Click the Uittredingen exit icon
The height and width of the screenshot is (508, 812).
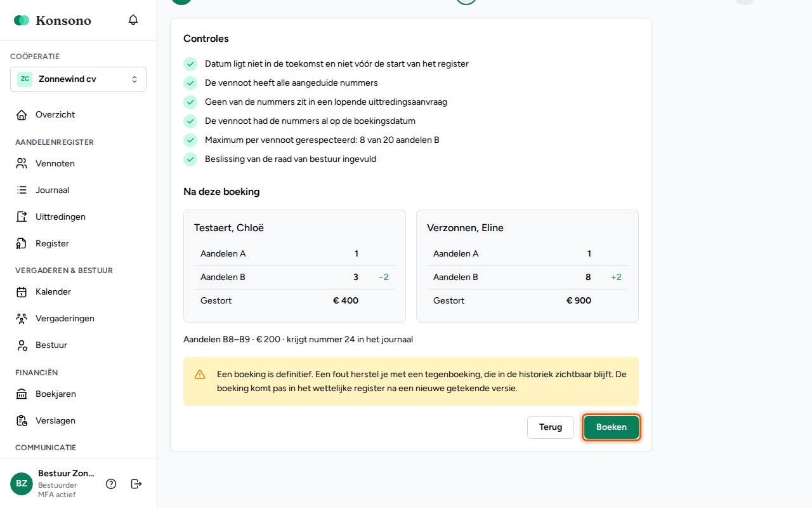(x=22, y=217)
